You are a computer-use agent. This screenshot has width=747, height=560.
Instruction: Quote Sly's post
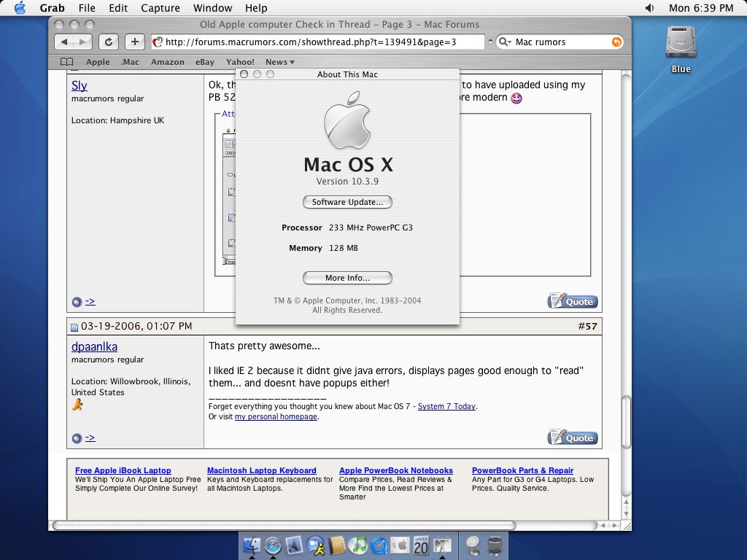coord(573,301)
